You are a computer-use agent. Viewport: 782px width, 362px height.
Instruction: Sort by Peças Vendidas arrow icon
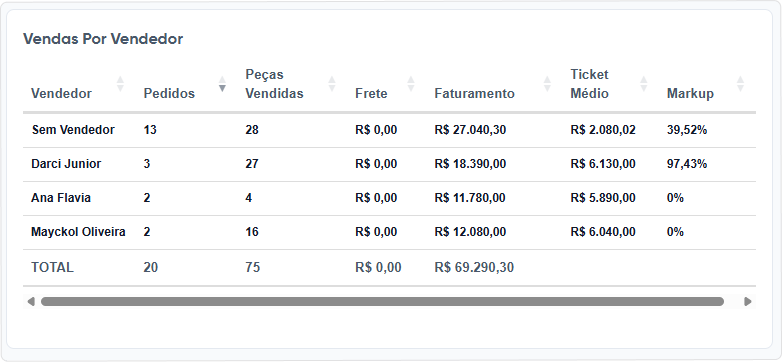(x=332, y=84)
